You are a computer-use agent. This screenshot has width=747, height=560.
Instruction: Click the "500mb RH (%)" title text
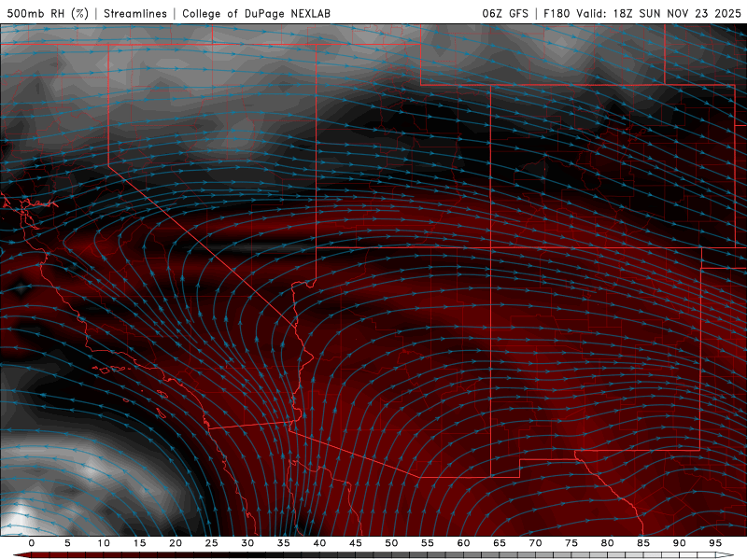48,13
